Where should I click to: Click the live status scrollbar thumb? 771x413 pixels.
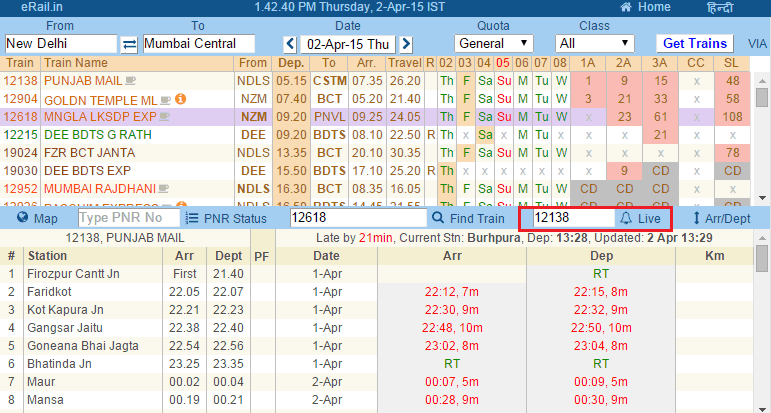click(x=761, y=259)
